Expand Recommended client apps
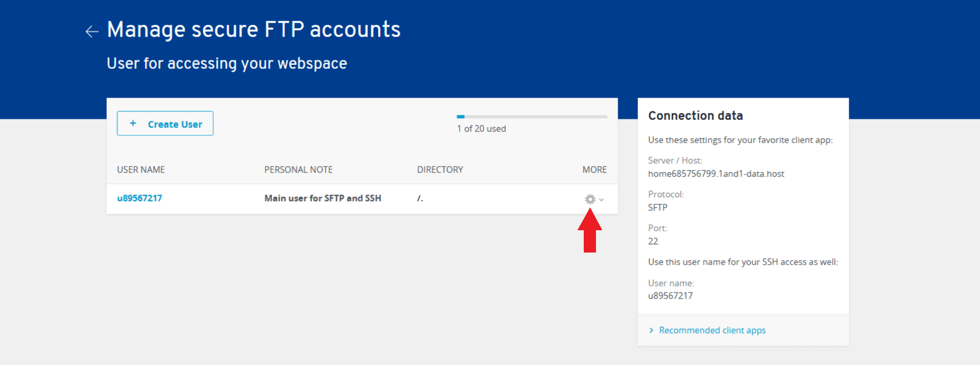Viewport: 980px width, 365px height. (712, 331)
